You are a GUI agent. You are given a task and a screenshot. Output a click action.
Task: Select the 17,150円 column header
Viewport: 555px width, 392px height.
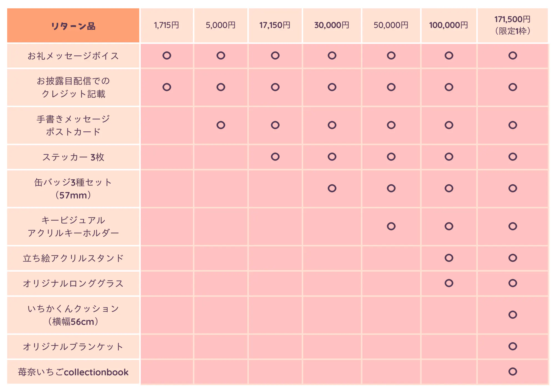point(275,25)
